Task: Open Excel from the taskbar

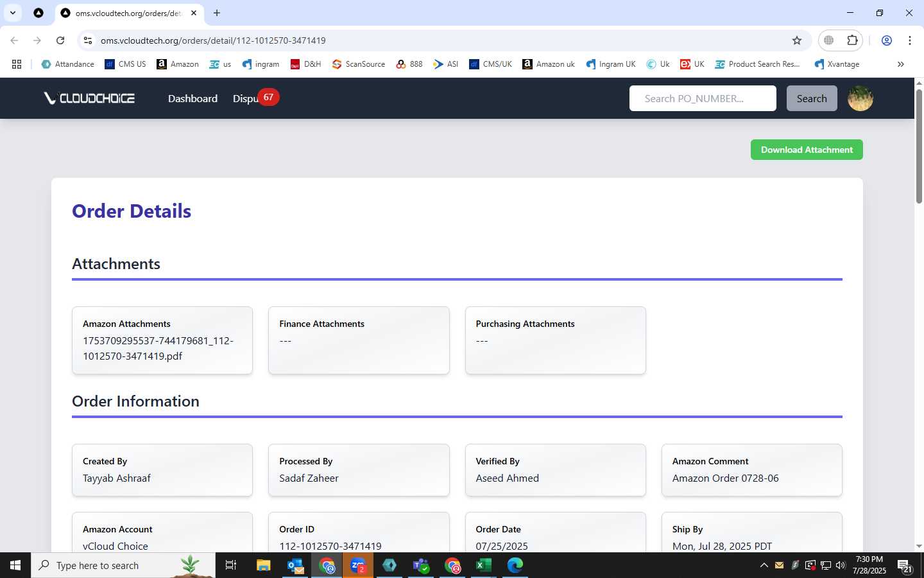Action: click(x=484, y=565)
